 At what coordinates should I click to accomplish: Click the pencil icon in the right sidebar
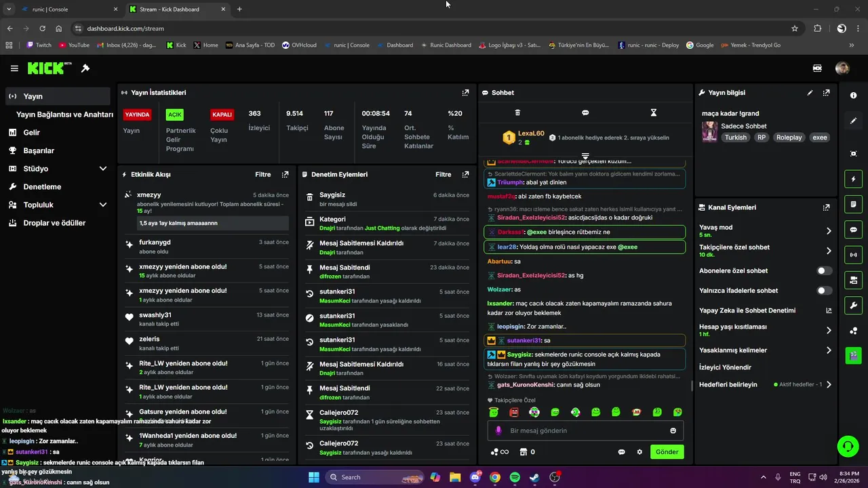pos(853,121)
